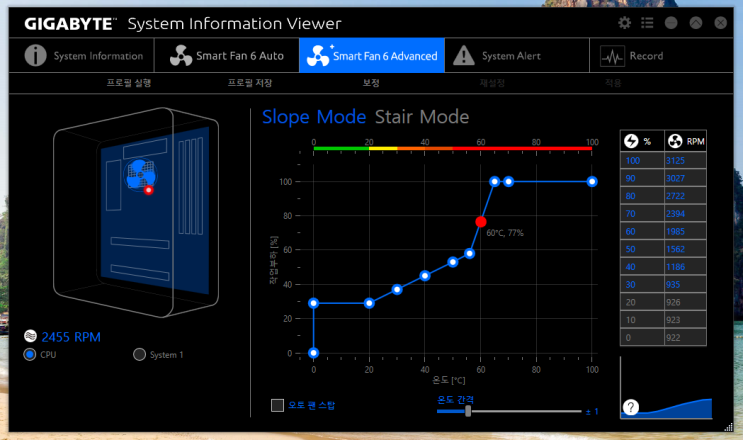743x440 pixels.
Task: Click the colored temperature scale bar
Action: (453, 148)
